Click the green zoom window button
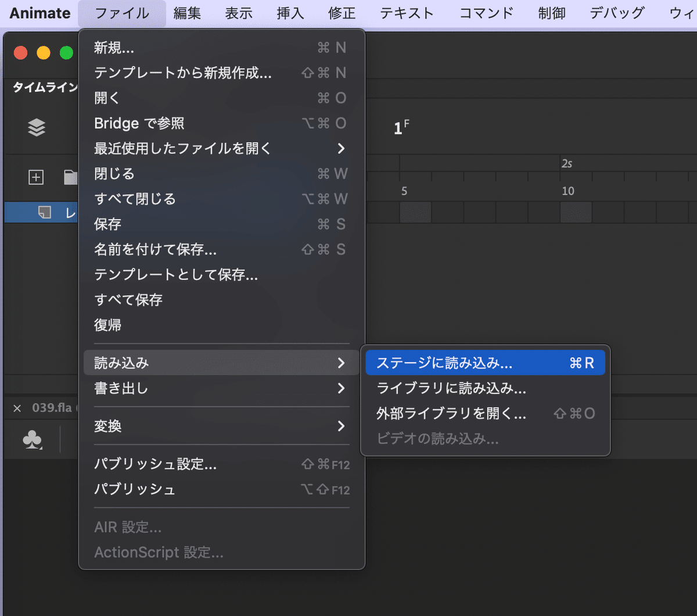 (x=66, y=53)
